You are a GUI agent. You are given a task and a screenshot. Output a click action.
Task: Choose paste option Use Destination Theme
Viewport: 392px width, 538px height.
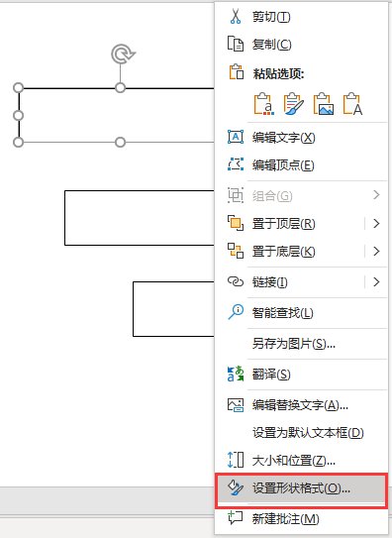coord(264,104)
